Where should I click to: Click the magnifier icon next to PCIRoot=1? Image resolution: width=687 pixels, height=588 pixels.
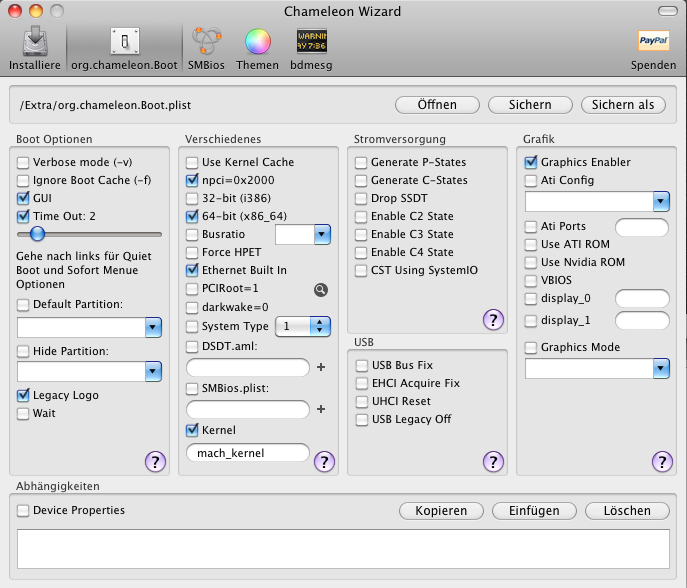320,289
